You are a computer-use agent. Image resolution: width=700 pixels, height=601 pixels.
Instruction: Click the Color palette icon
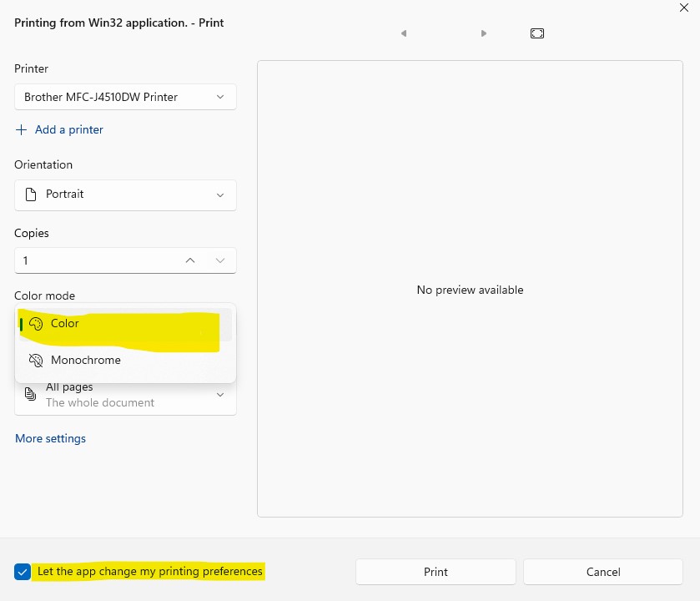[x=35, y=324]
